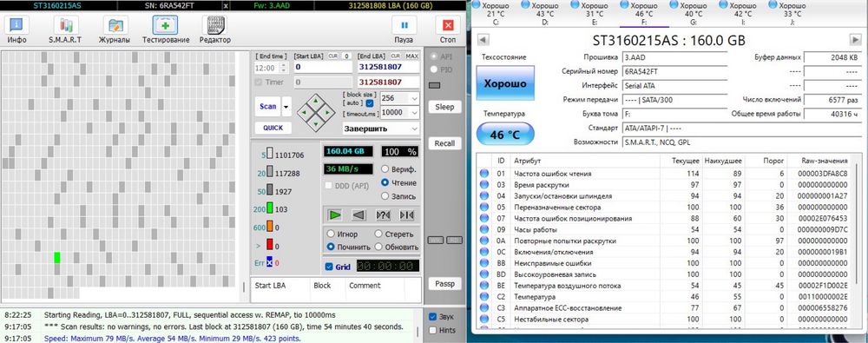
Task: Enable the Hints checkbox
Action: (x=433, y=330)
